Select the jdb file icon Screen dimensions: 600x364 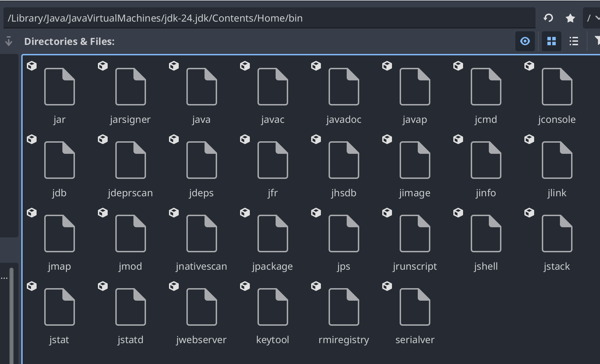coord(60,160)
